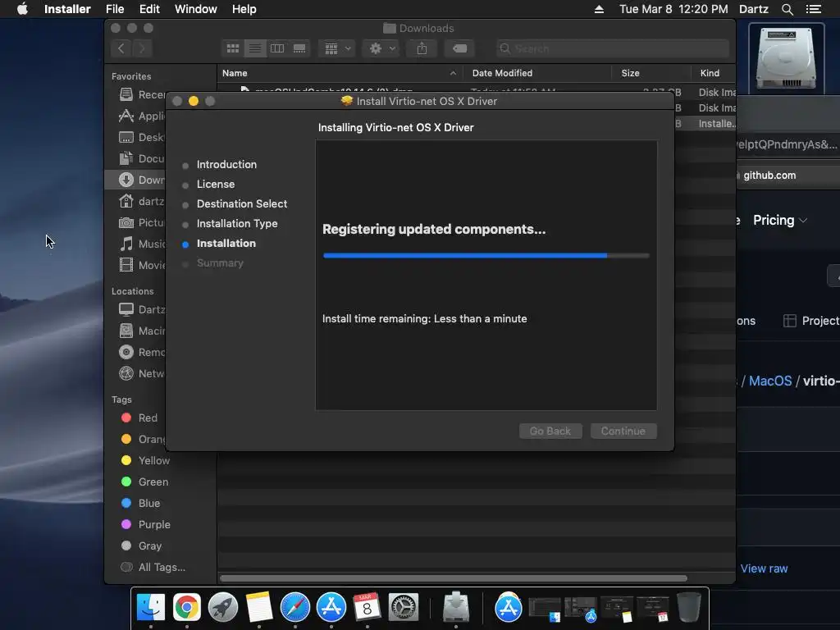Switch Finder to column view
This screenshot has width=840, height=630.
coord(277,48)
